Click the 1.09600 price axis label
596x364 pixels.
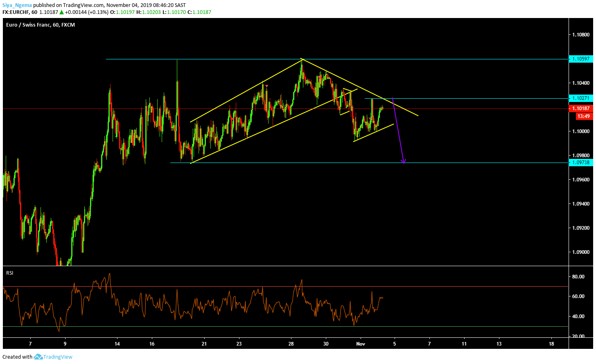point(581,180)
